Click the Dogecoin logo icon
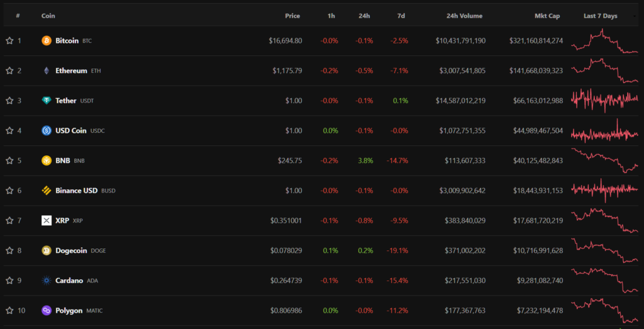Screen dimensions: 644x329 point(46,250)
